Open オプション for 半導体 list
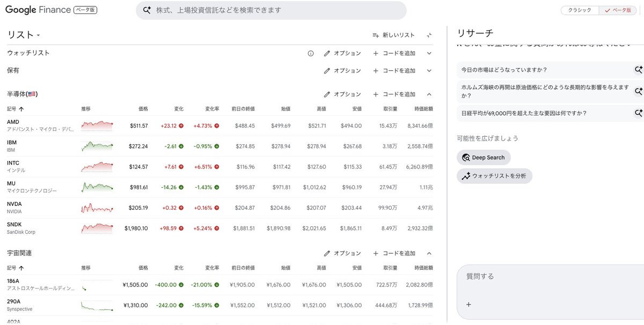644x325 pixels. click(x=342, y=94)
